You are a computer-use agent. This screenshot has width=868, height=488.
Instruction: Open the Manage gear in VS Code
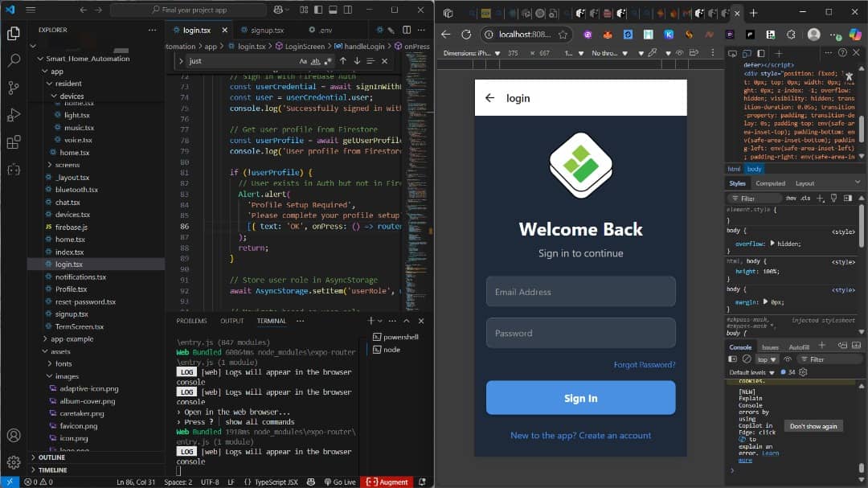pyautogui.click(x=14, y=462)
